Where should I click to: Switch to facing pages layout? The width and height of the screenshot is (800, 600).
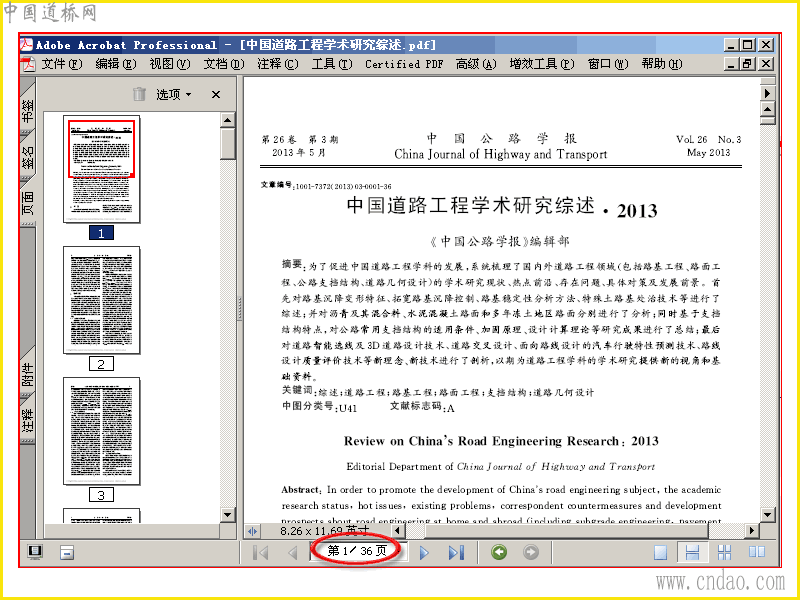click(757, 553)
